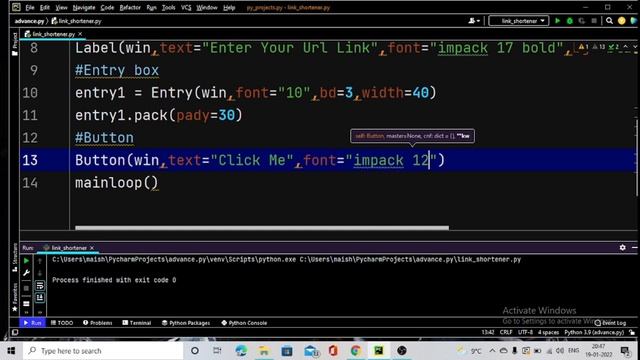Start debugging with the green bug icon

570,21
